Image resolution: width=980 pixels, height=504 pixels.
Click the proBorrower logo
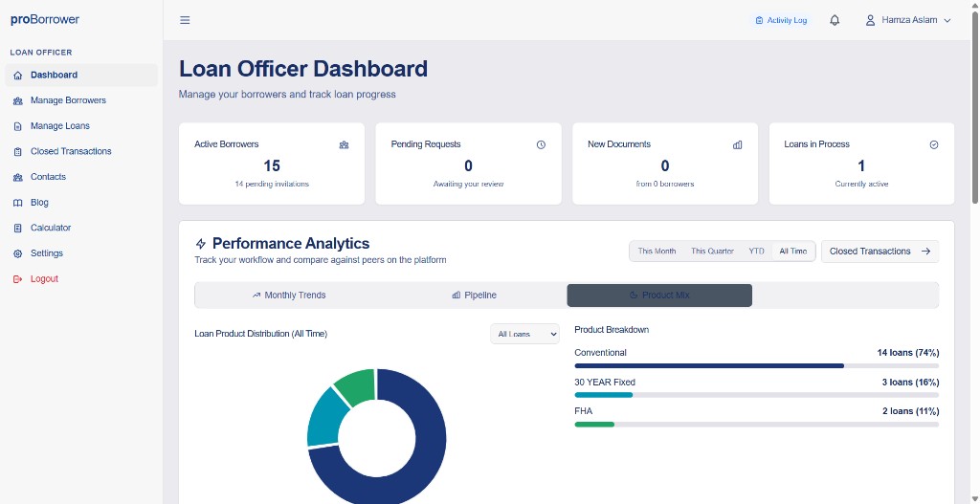coord(45,19)
